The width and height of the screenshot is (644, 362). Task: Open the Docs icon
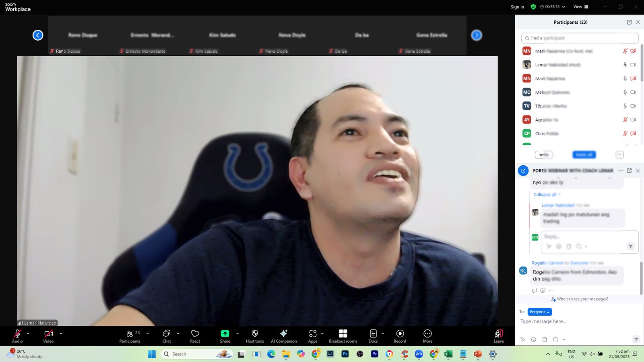tap(373, 336)
